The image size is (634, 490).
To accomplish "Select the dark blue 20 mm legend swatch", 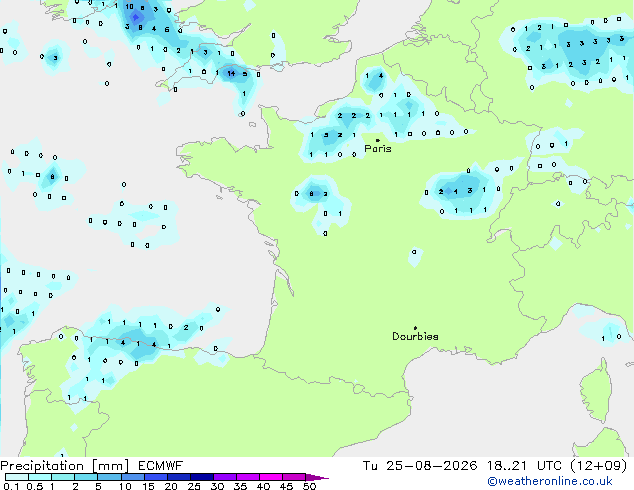I will (179, 477).
